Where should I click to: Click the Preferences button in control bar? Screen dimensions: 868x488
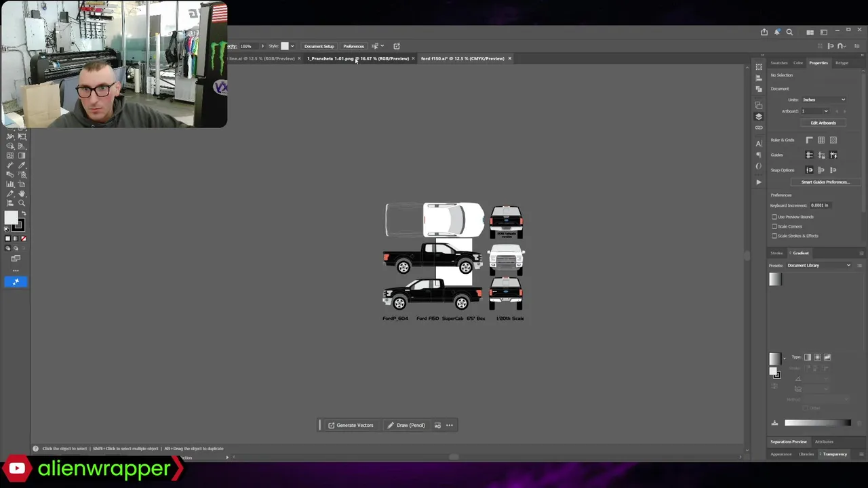click(353, 46)
